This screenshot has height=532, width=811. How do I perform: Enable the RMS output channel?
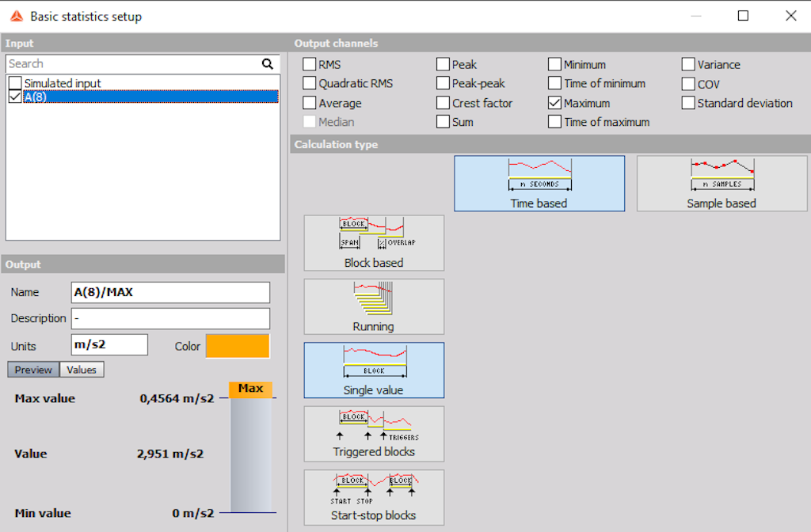pos(310,64)
